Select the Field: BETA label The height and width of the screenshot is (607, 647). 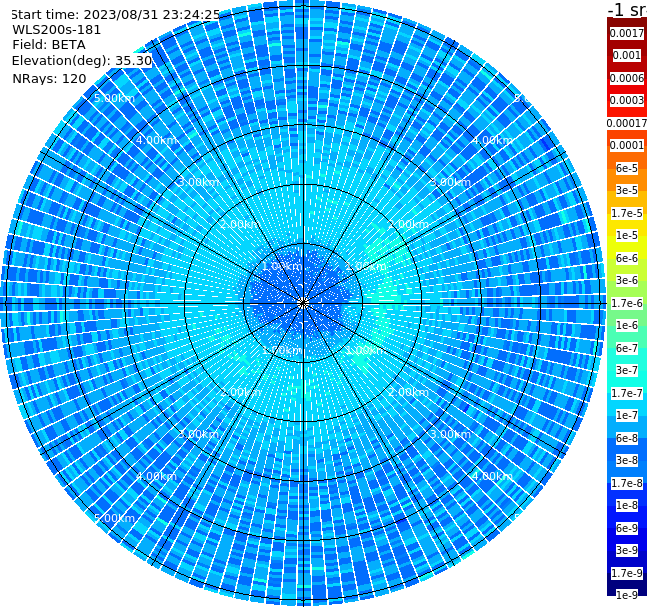point(49,45)
